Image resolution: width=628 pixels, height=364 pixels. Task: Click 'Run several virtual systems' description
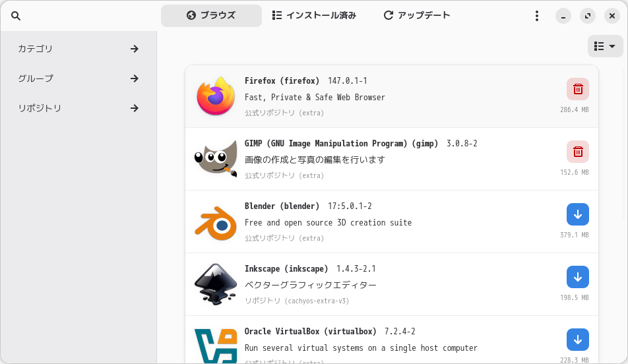point(361,348)
